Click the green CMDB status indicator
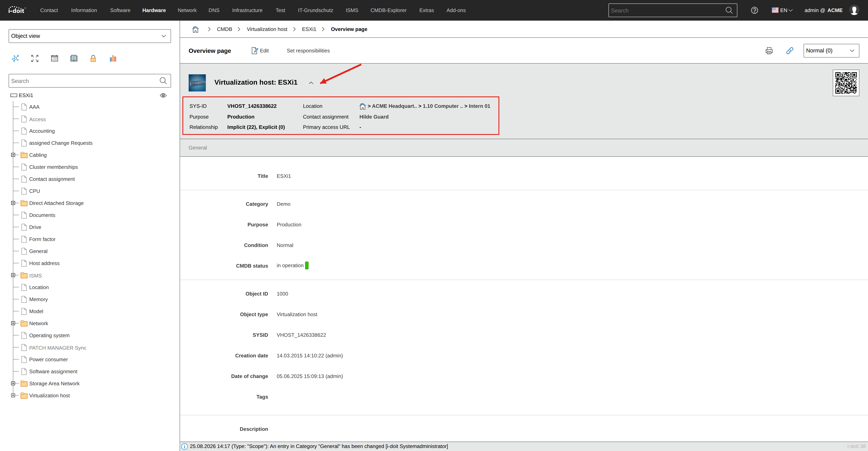 307,266
